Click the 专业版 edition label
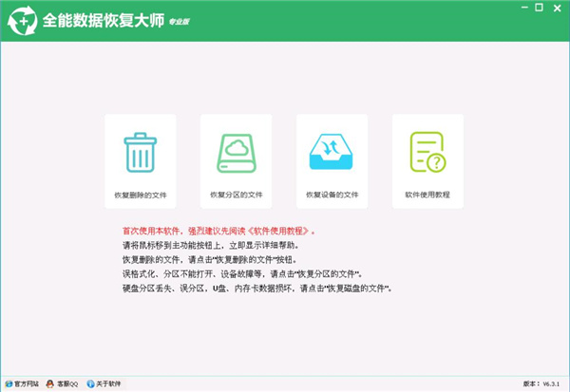The image size is (570, 392). coord(179,22)
